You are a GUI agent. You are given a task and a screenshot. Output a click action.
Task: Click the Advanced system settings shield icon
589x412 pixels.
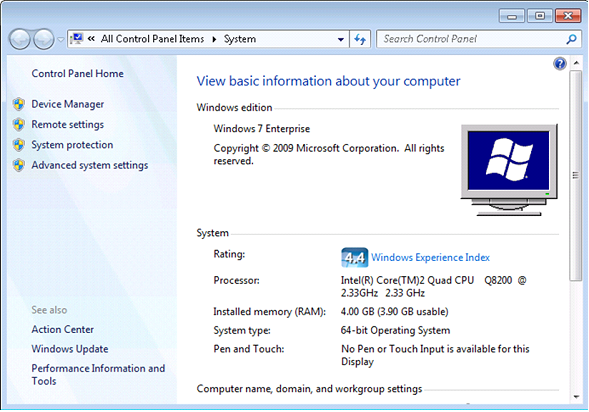tap(19, 165)
